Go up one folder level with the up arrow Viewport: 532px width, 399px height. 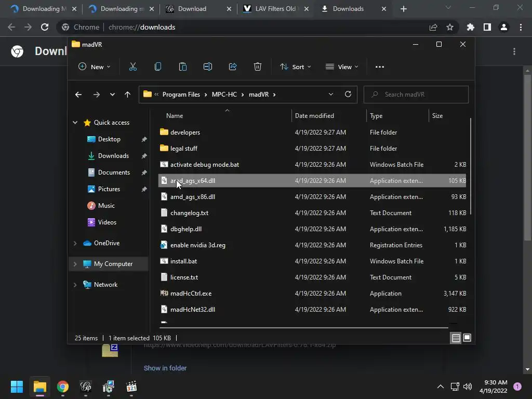127,95
